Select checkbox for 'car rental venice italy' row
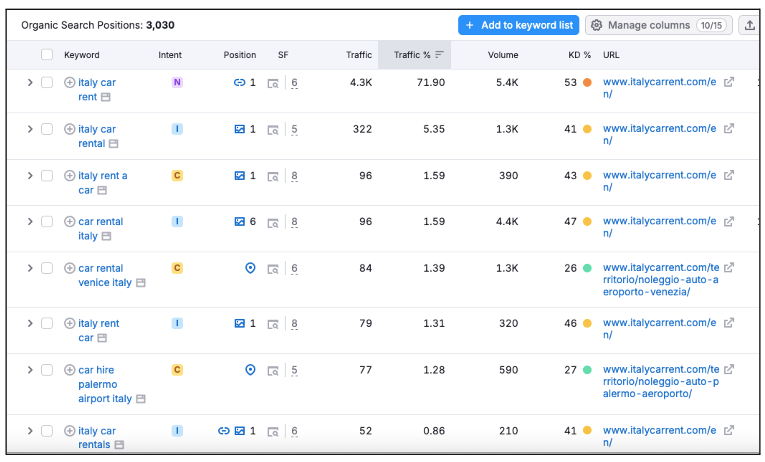 click(47, 268)
